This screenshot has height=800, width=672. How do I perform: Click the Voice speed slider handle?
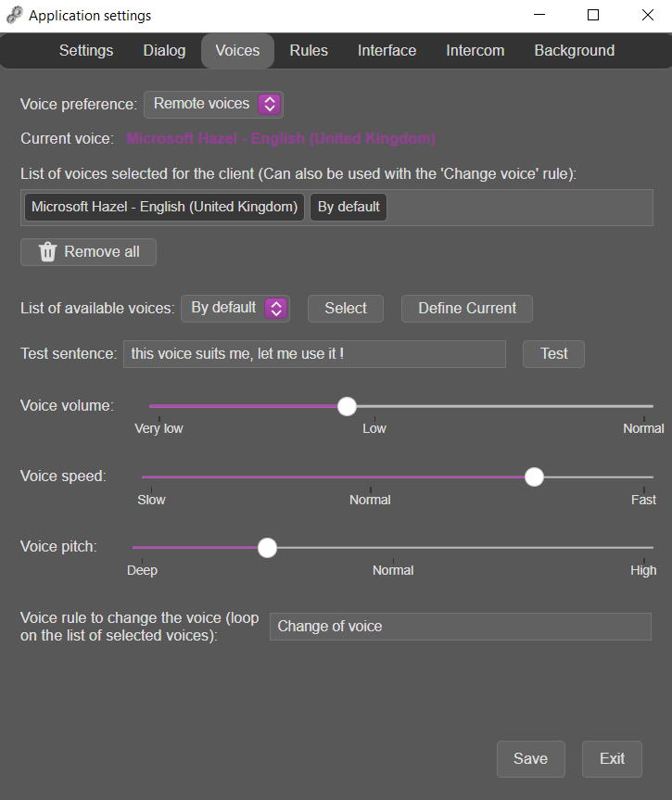(x=534, y=477)
